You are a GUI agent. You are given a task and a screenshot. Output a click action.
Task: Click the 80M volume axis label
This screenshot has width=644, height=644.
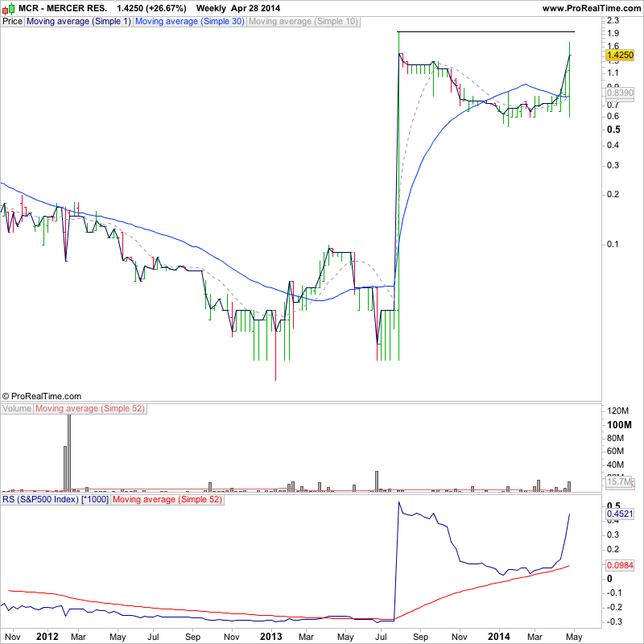[x=615, y=438]
